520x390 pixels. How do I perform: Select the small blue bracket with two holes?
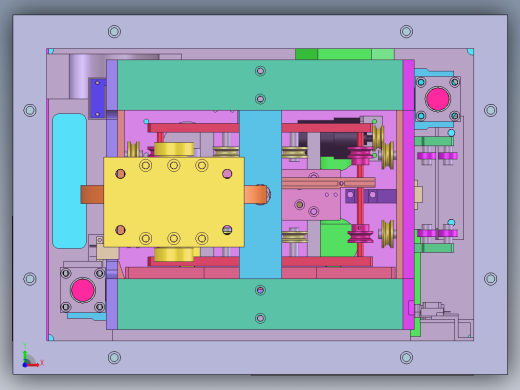pos(98,98)
